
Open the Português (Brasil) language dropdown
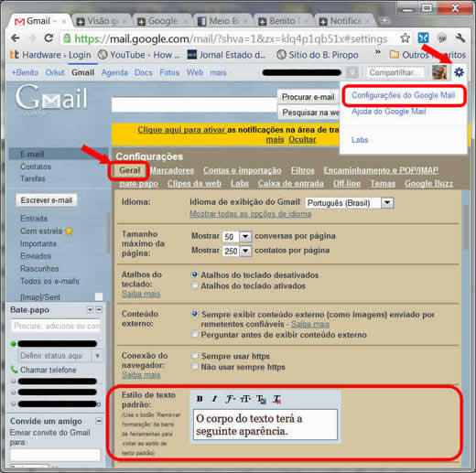(x=350, y=203)
